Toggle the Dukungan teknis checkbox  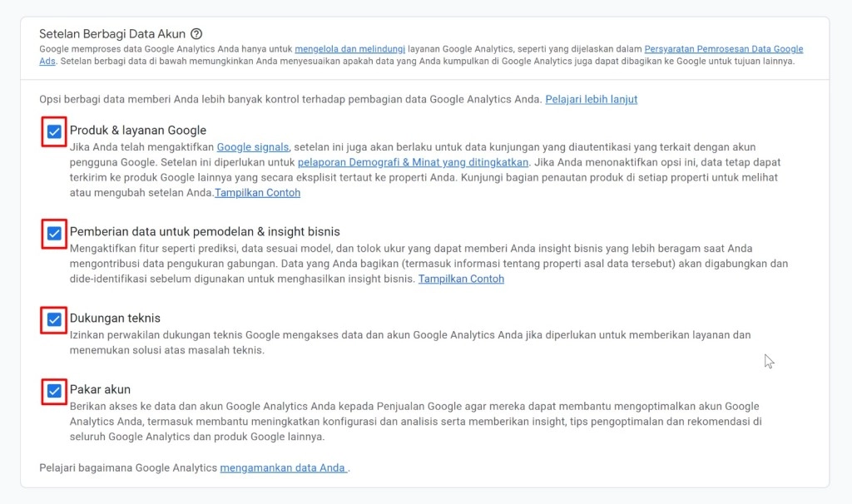[54, 319]
